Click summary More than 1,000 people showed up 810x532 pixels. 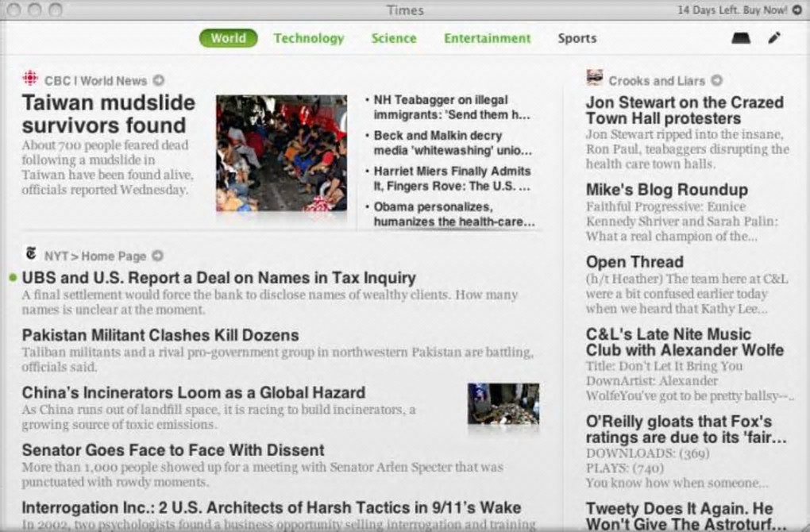click(x=262, y=474)
